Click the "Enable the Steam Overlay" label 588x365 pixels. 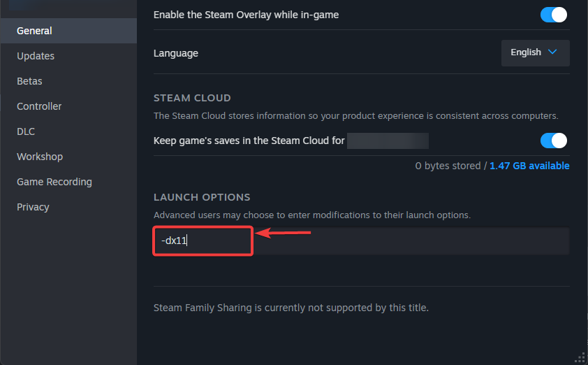pos(246,15)
